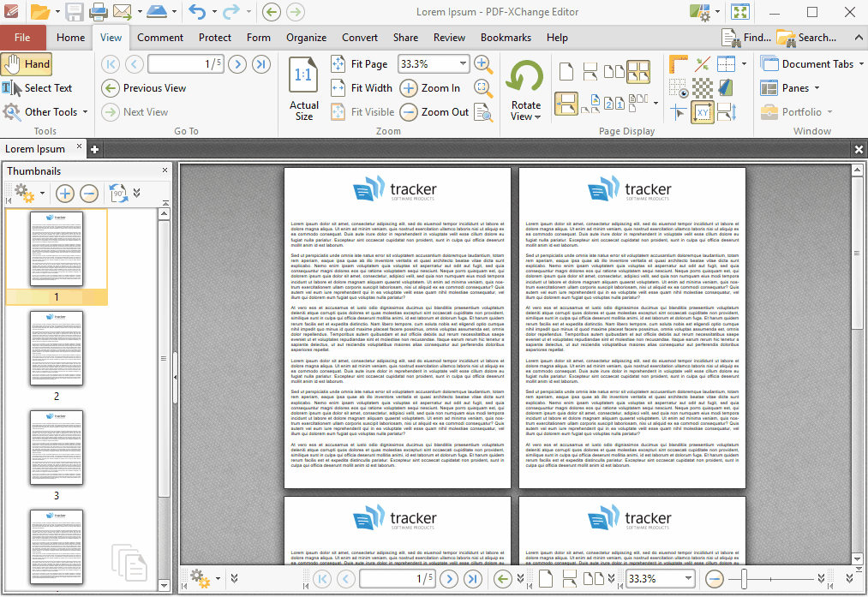This screenshot has height=597, width=868.
Task: Go to next page in ribbon
Action: [237, 64]
